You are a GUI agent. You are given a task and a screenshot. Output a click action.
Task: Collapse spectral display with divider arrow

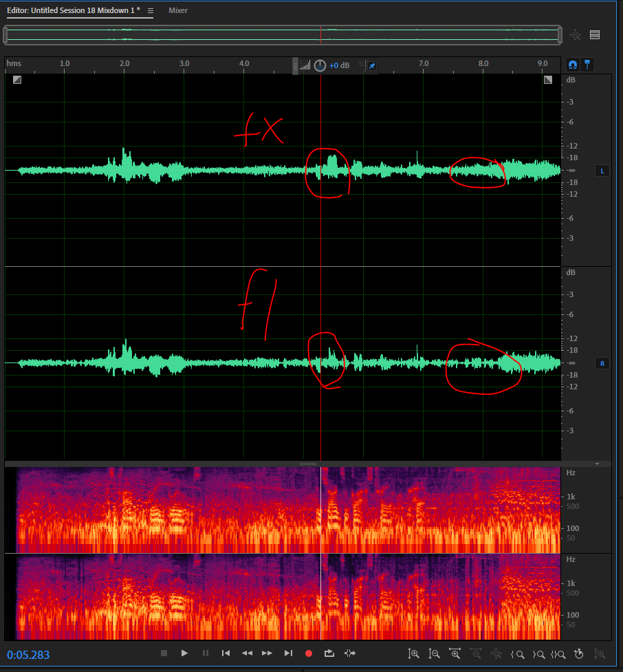pos(597,464)
